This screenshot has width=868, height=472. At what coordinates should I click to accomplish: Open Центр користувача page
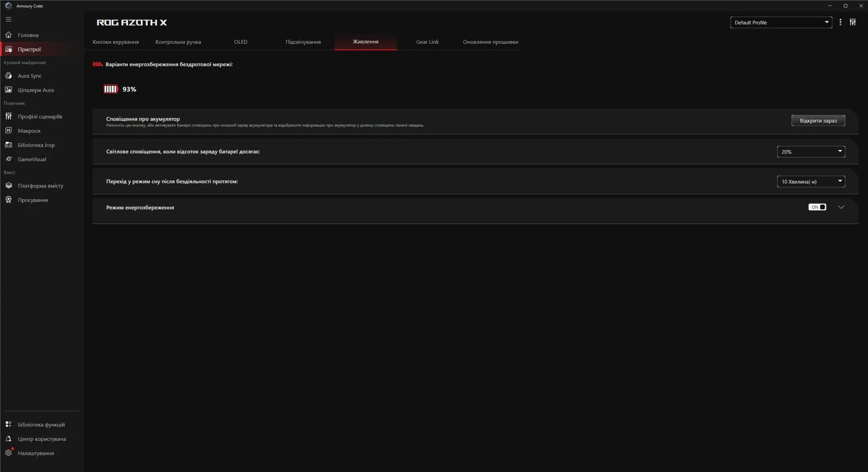pyautogui.click(x=42, y=439)
